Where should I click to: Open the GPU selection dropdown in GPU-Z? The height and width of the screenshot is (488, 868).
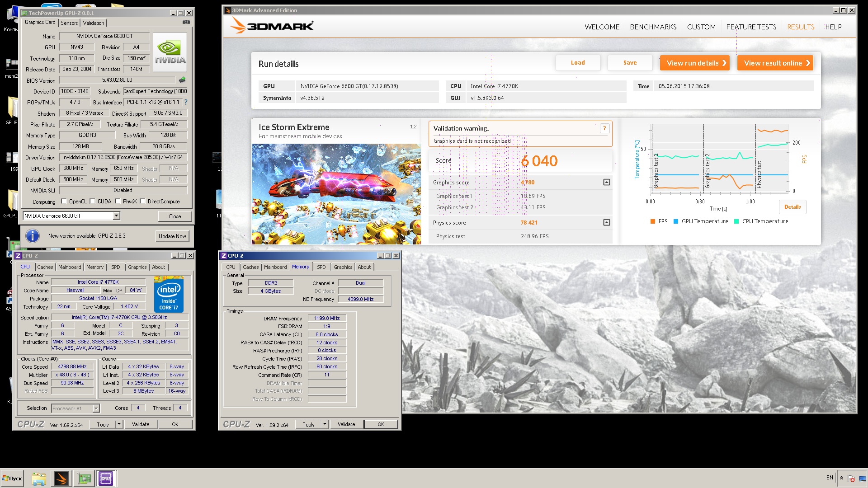[116, 216]
